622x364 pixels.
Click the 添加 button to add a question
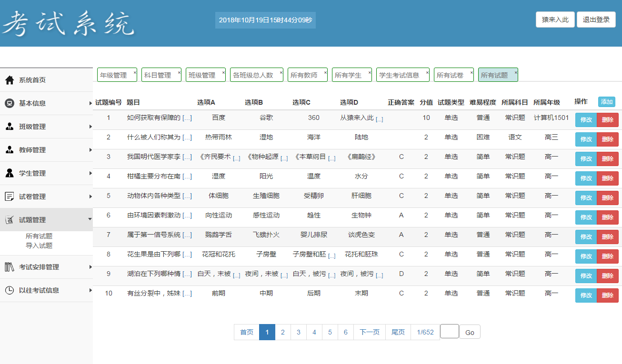(606, 102)
